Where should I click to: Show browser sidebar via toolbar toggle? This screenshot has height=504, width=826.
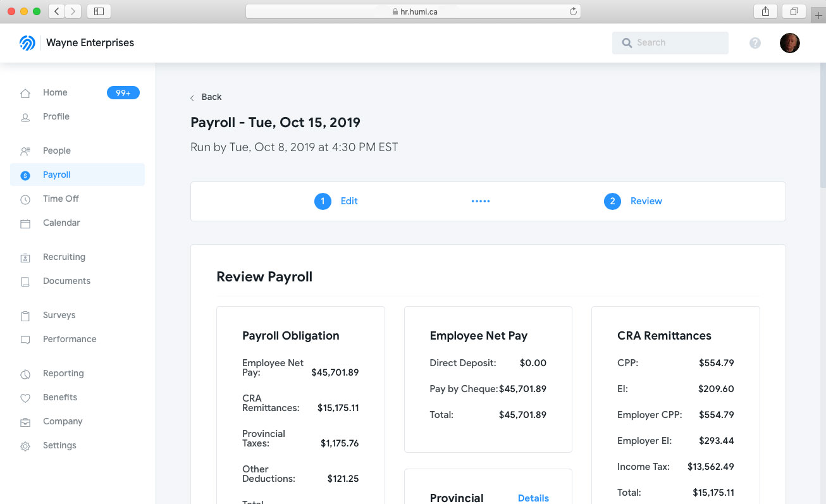(98, 11)
